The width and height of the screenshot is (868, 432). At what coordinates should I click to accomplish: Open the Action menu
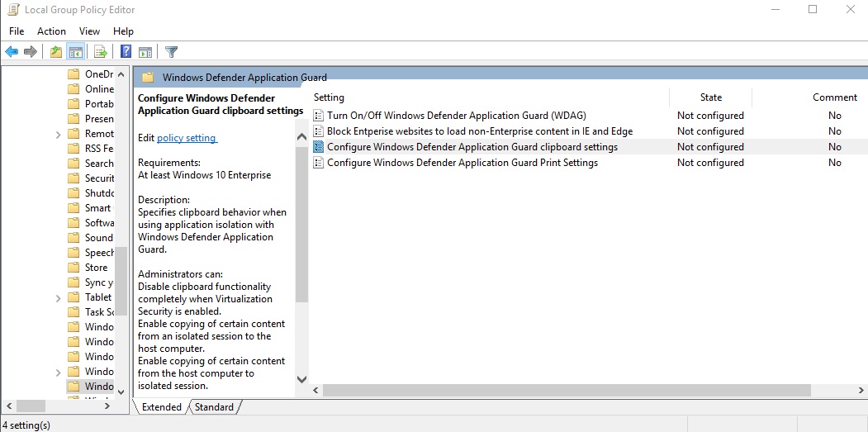pyautogui.click(x=51, y=31)
